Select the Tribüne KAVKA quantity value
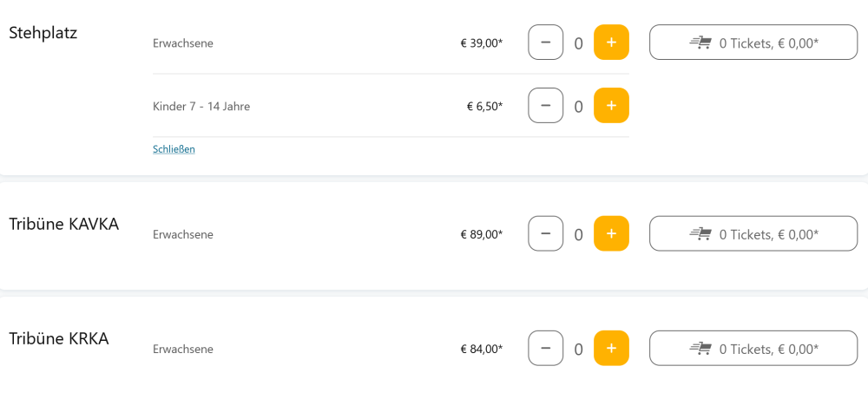868x399 pixels. pos(578,235)
